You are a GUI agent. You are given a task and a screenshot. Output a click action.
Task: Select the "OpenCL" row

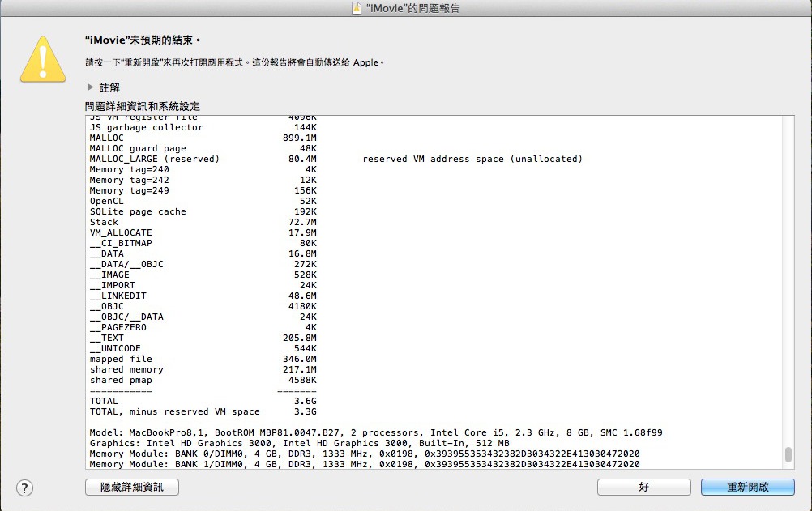(x=203, y=201)
